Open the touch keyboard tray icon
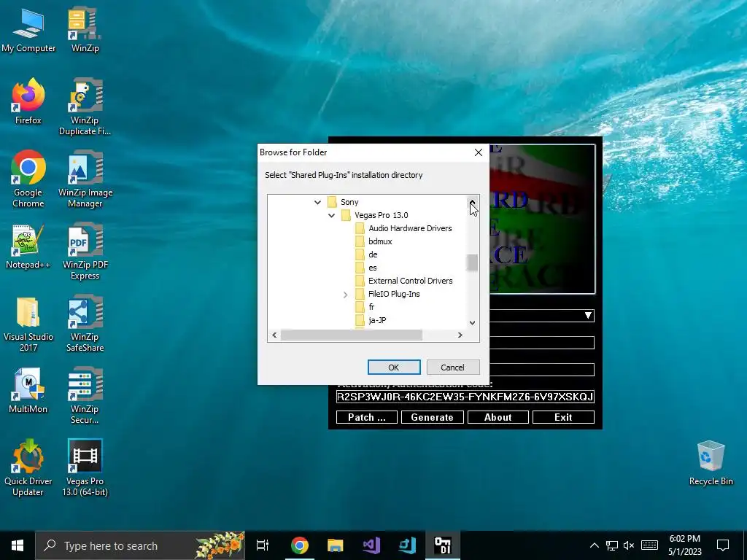The image size is (747, 560). (x=649, y=545)
